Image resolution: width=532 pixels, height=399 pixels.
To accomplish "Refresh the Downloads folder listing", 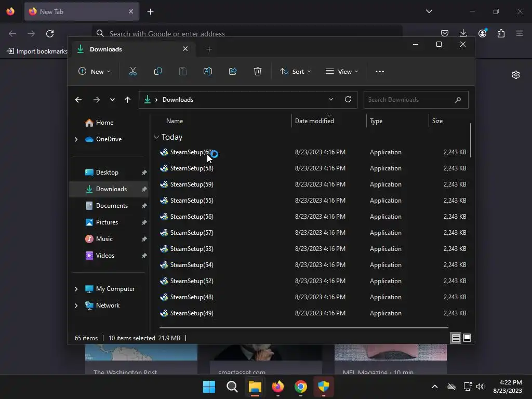I will coord(348,99).
